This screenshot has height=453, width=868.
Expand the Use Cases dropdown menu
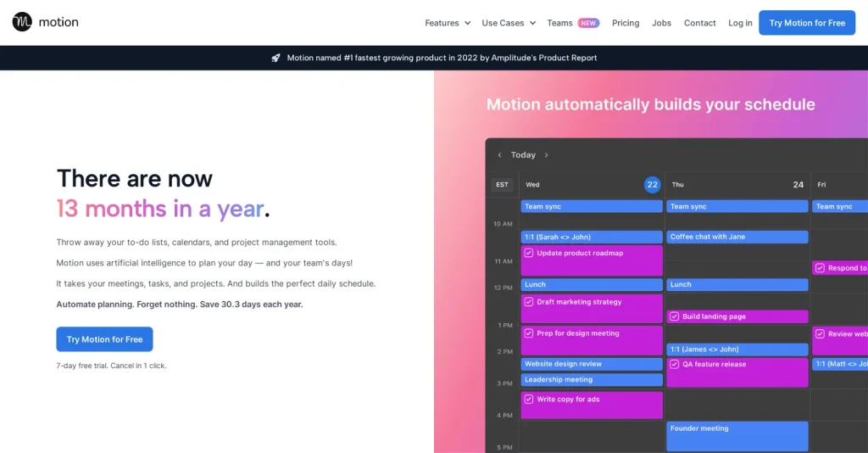click(x=509, y=23)
